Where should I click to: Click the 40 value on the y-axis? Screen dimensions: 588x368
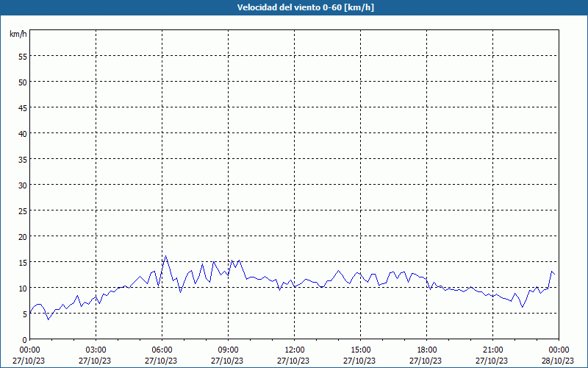pos(23,134)
